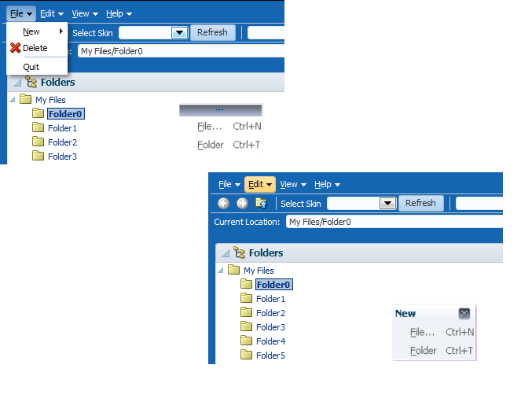Open the View menu in top window
Screen dimensions: 532x398
85,13
